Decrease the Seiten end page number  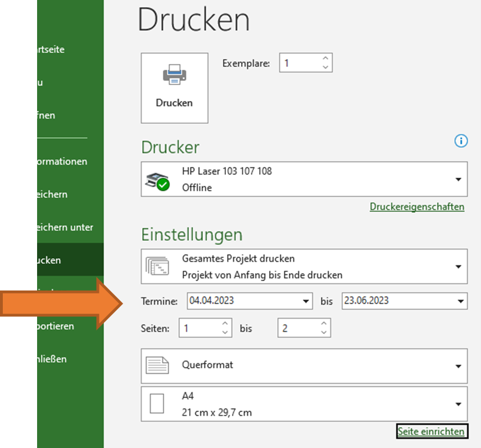(x=324, y=332)
